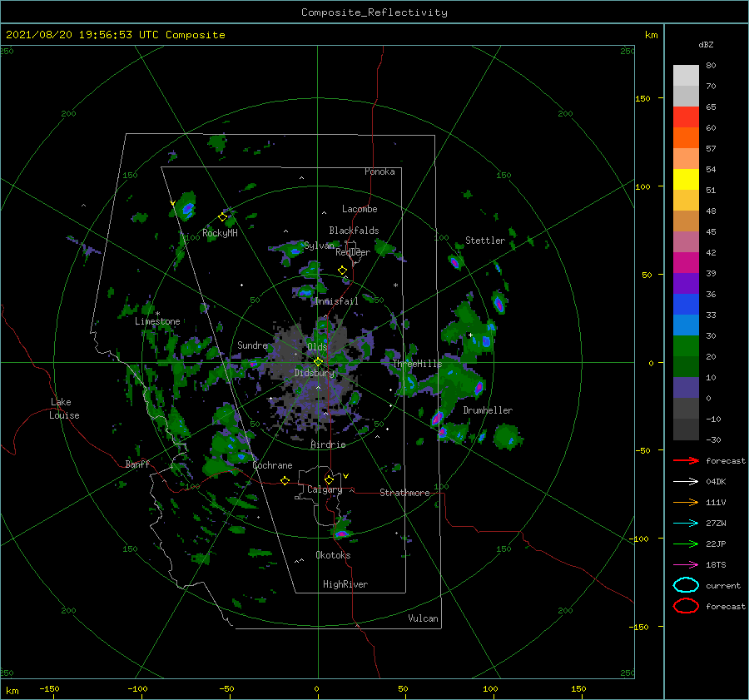This screenshot has height=700, width=749.
Task: Select the 51 dBZ yellow color swatch
Action: 686,179
